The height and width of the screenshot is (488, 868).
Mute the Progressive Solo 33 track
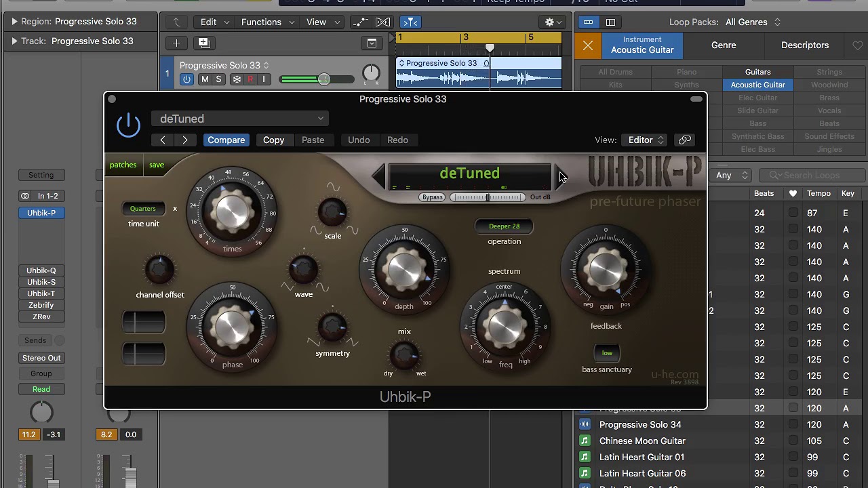205,79
